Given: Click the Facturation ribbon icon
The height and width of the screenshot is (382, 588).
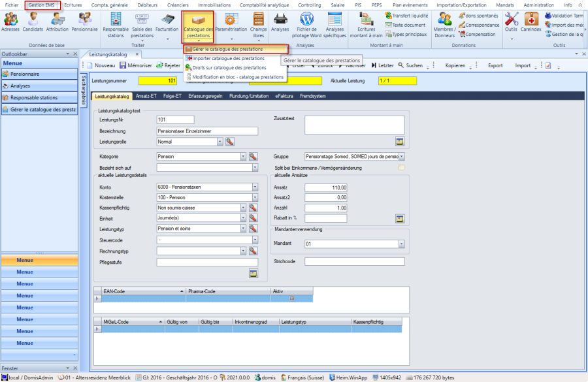Looking at the screenshot, I should tap(167, 21).
